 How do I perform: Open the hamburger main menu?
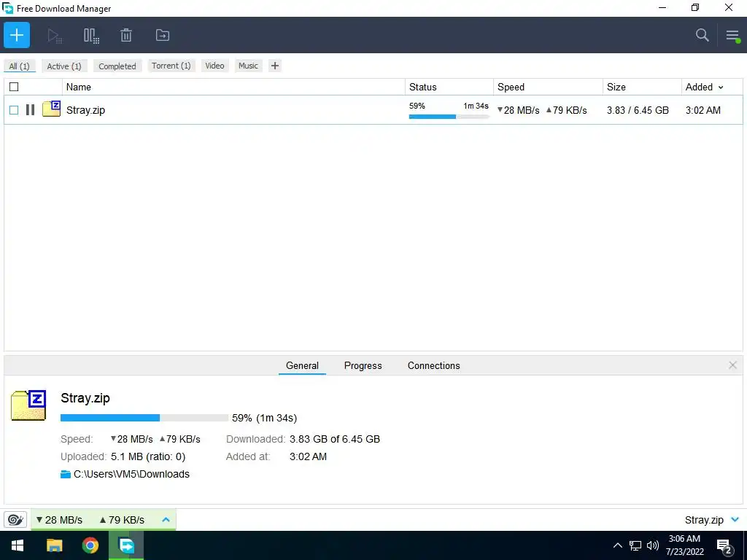click(732, 35)
